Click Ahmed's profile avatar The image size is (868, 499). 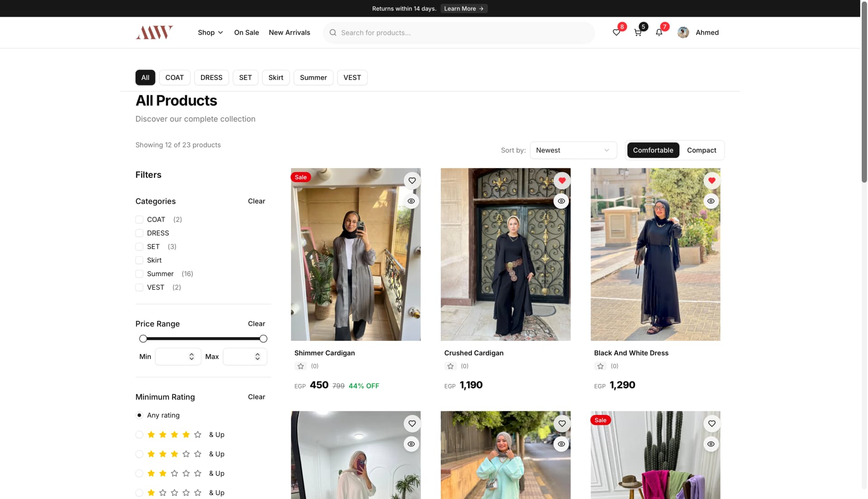click(x=683, y=33)
